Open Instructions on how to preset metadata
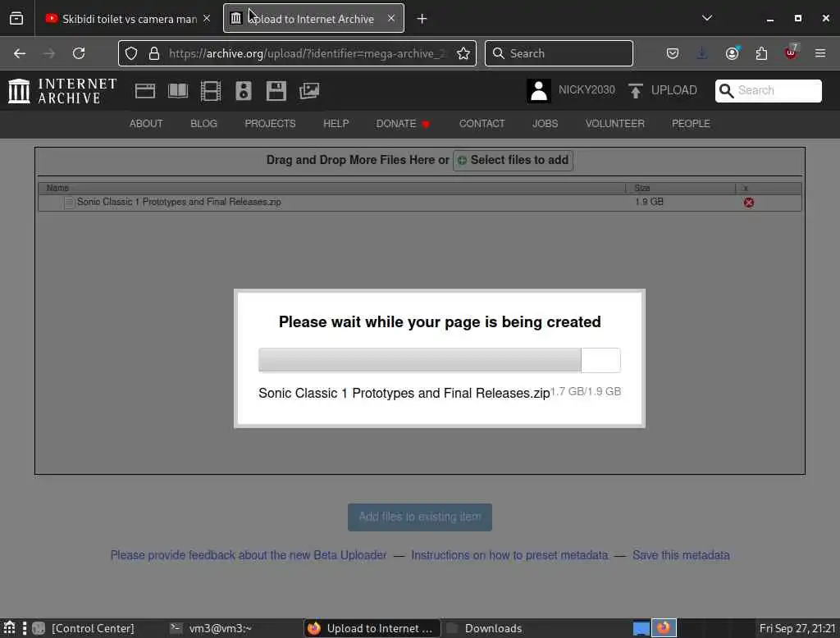Viewport: 840px width, 638px height. (x=509, y=555)
